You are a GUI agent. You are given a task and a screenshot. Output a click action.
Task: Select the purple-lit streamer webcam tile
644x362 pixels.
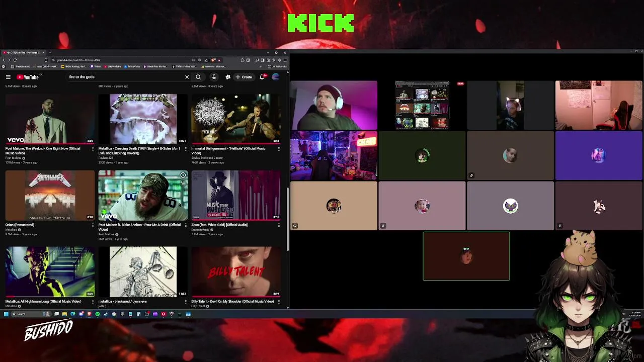click(x=334, y=105)
